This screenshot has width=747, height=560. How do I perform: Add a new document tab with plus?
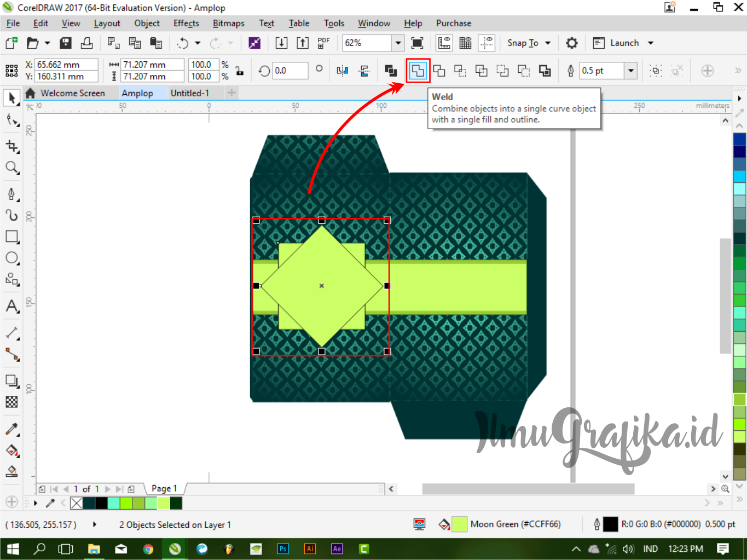231,93
